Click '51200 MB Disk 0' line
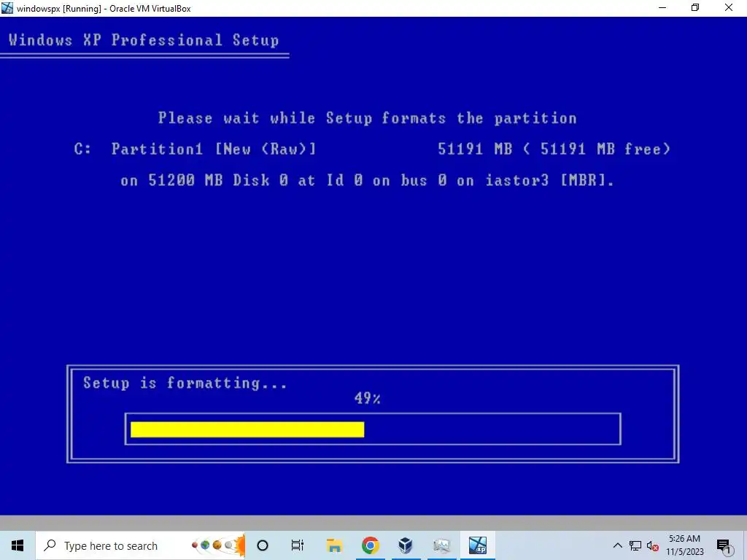 [x=368, y=181]
